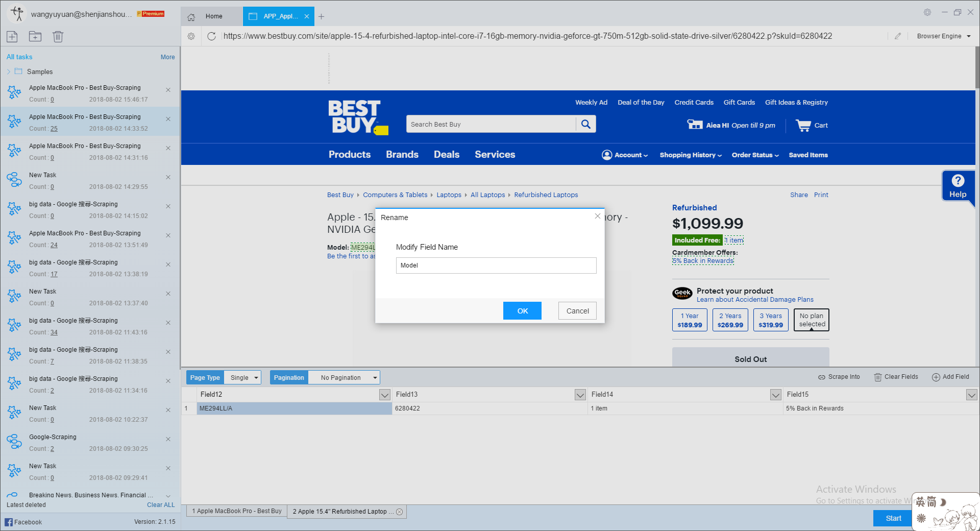This screenshot has width=980, height=531.
Task: Select the 1 Year protection plan
Action: pos(690,320)
